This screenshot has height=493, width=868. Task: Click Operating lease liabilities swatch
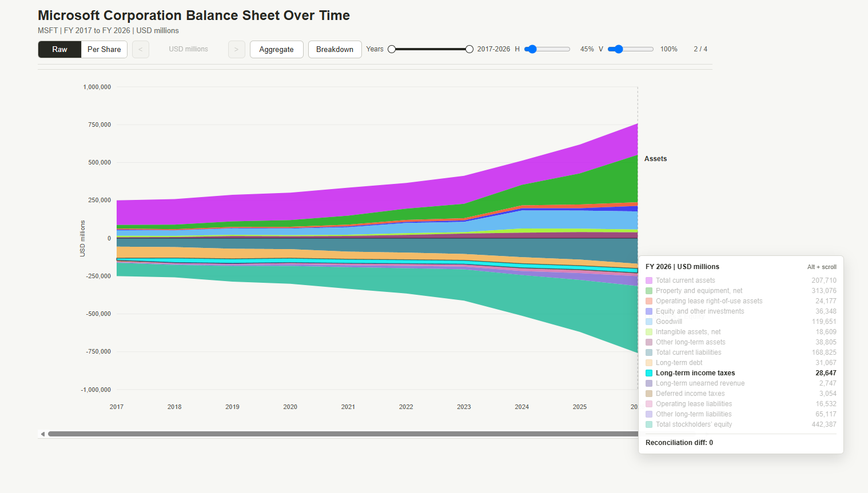[649, 404]
